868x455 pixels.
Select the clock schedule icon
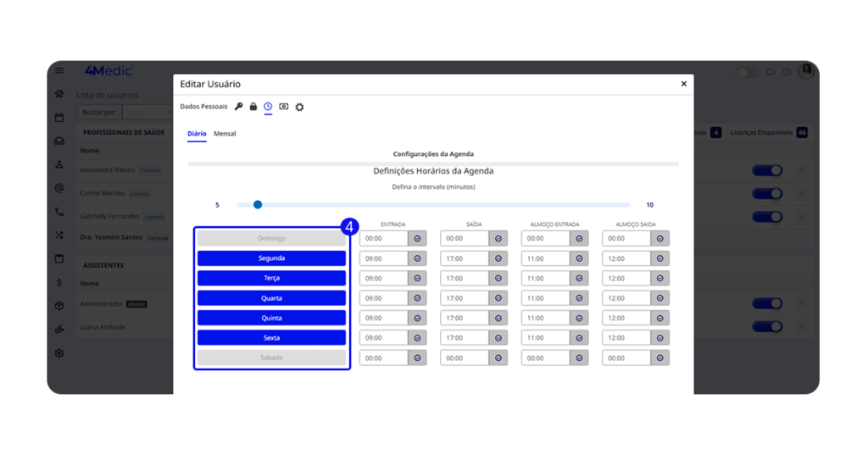pos(268,107)
